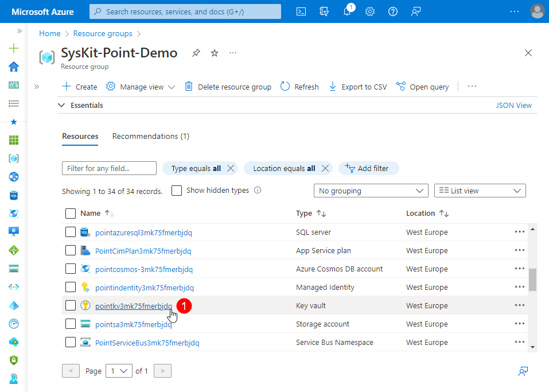Open SQL databases icon in sidebar
This screenshot has height=392, width=549.
tap(14, 195)
